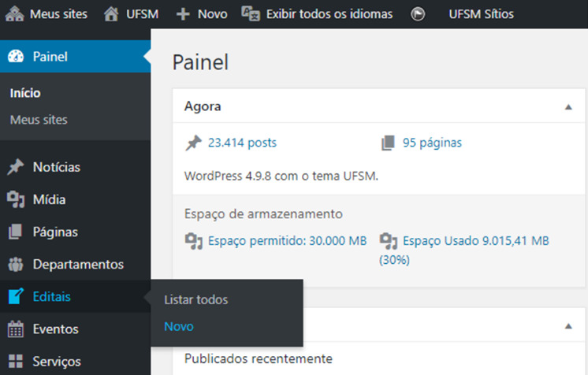This screenshot has height=375, width=588.
Task: Go to Meus sites under Início
Action: pos(39,121)
